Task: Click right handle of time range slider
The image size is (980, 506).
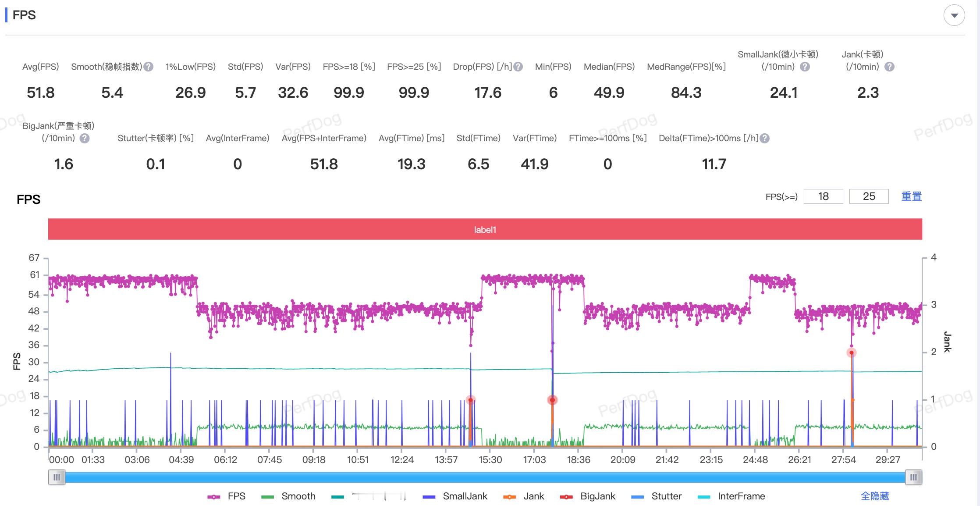Action: tap(913, 477)
